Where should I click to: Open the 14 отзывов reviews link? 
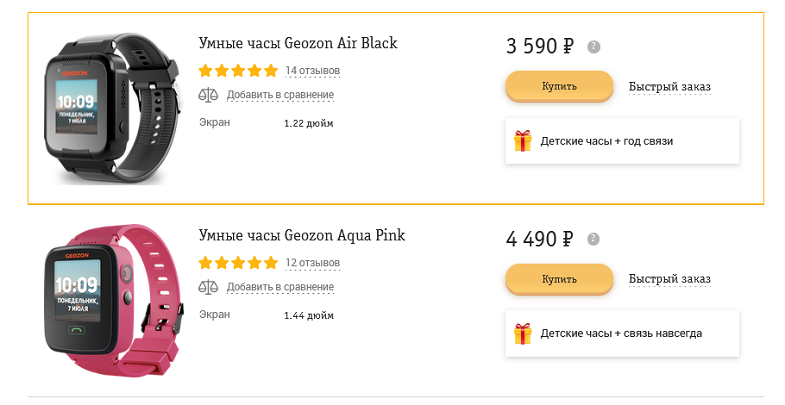312,71
